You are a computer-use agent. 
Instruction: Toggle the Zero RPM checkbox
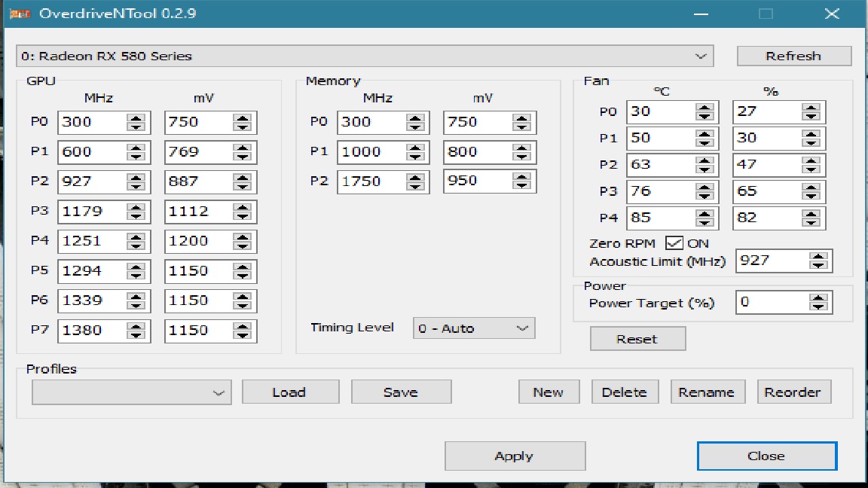(674, 243)
